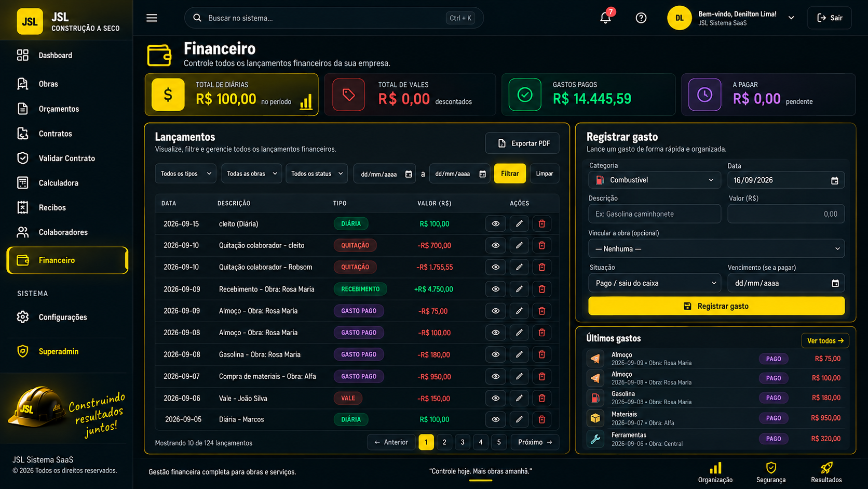Delete the Vale - João Silva entry

point(542,398)
